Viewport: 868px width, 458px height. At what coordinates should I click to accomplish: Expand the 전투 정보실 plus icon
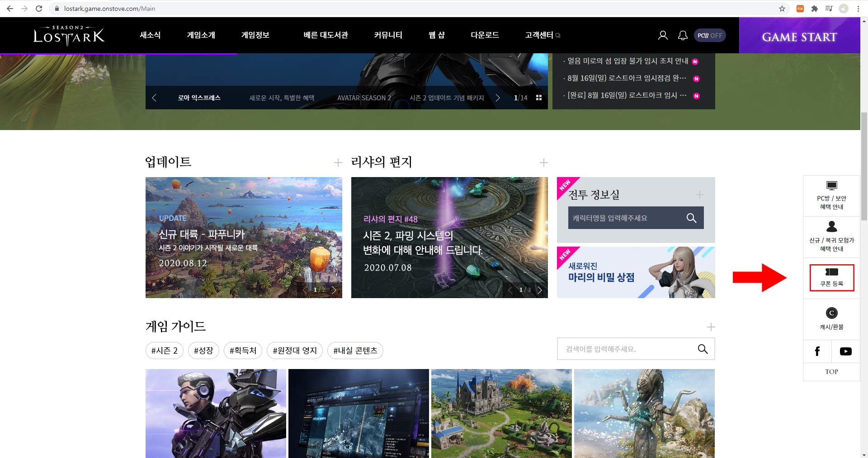[x=699, y=195]
